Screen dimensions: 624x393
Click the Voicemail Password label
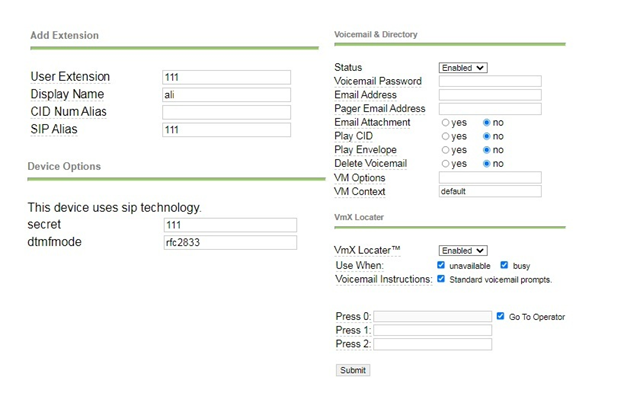tap(378, 81)
